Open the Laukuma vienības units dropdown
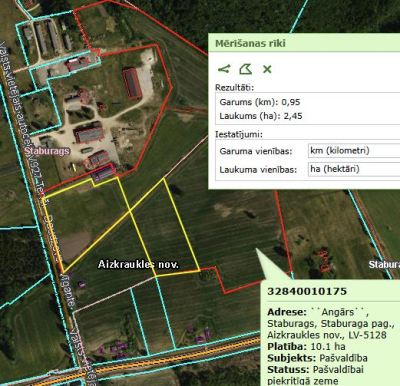Screen dimensions: 400x386 (x=354, y=169)
